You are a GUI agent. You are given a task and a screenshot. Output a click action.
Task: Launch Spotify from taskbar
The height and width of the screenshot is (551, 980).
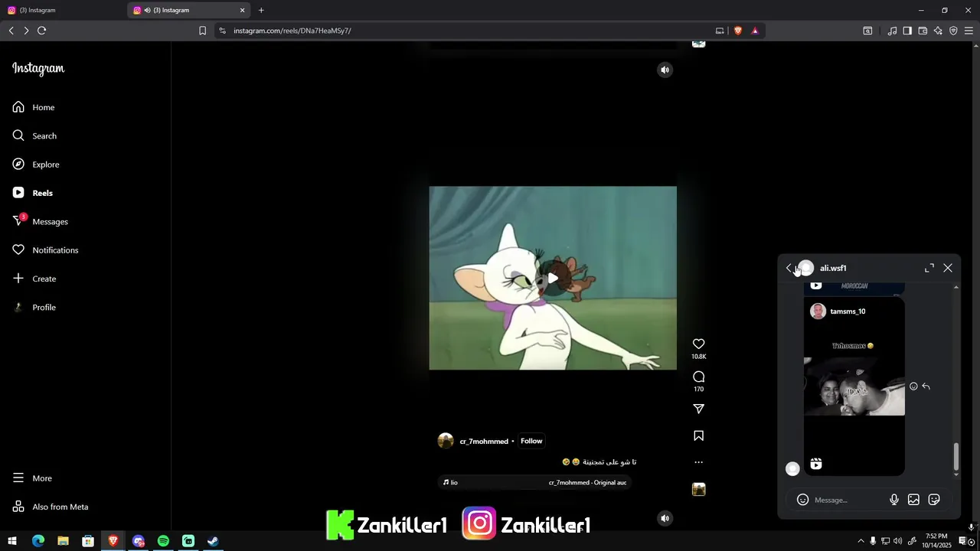(163, 541)
